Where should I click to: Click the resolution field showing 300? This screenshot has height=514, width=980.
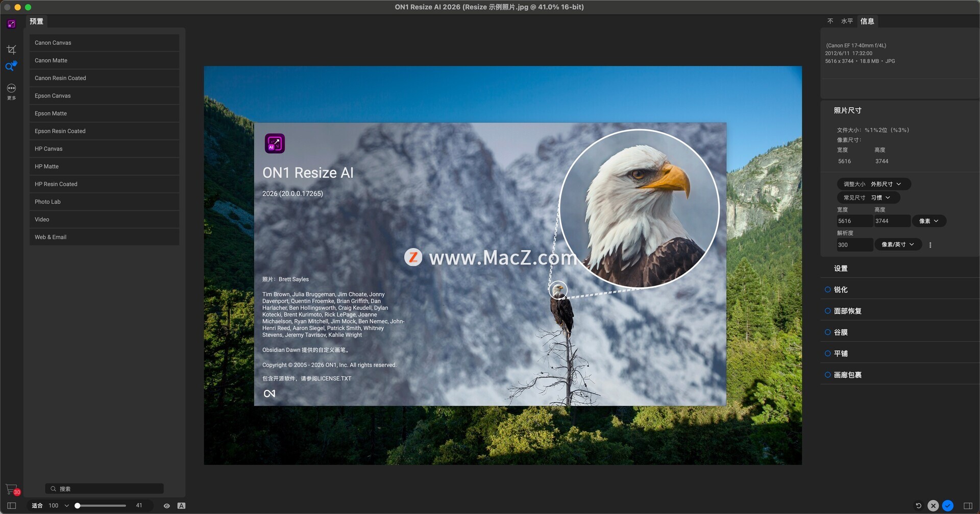[854, 245]
